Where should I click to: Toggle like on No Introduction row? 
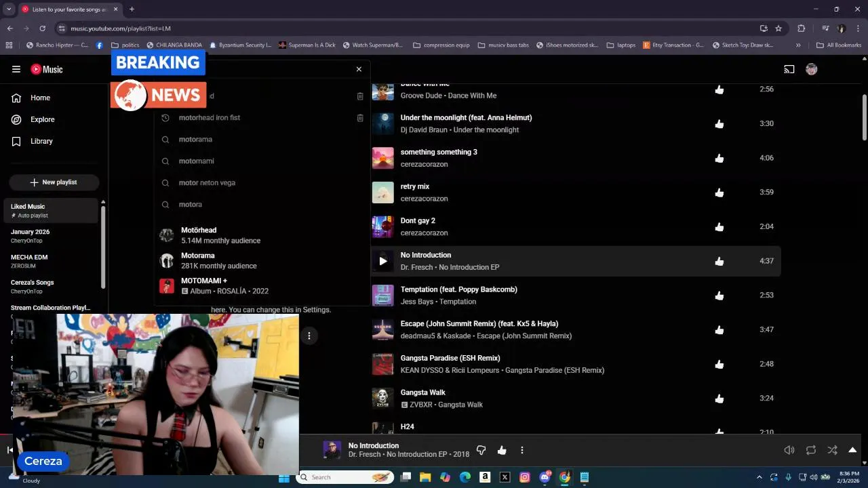click(719, 262)
